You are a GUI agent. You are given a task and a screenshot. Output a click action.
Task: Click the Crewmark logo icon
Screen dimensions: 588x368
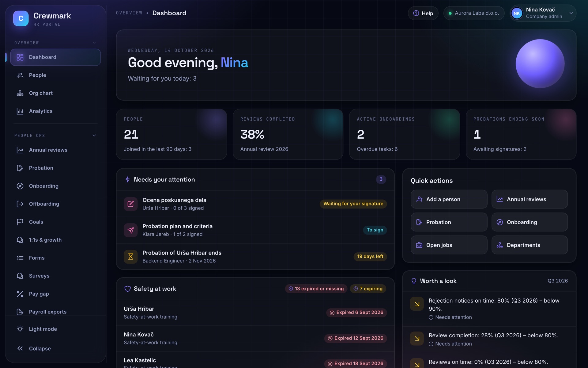[21, 18]
